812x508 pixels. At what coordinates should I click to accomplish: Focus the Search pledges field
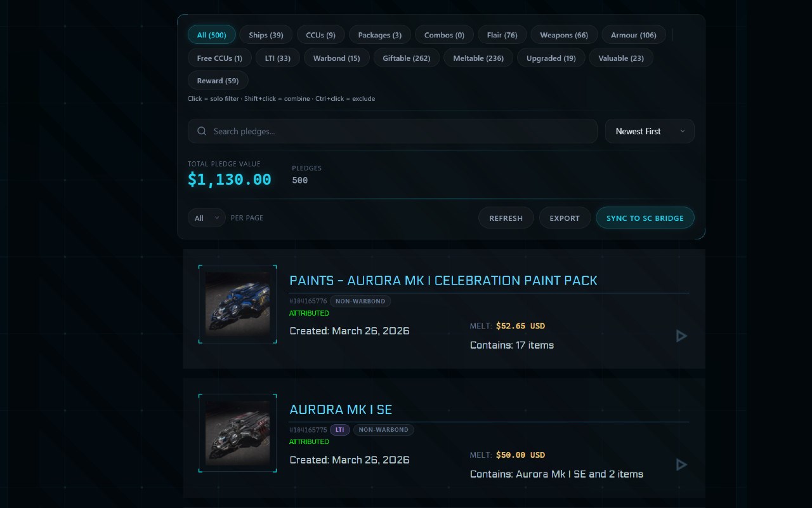point(400,131)
